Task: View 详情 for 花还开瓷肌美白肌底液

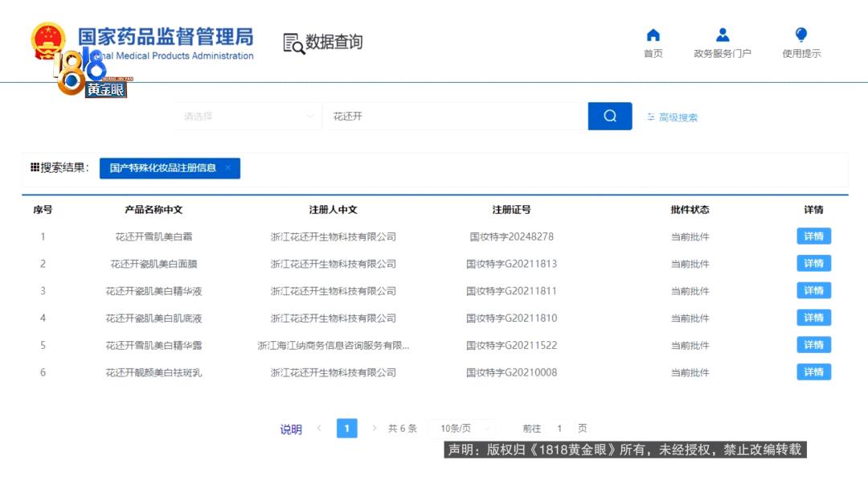Action: click(813, 318)
